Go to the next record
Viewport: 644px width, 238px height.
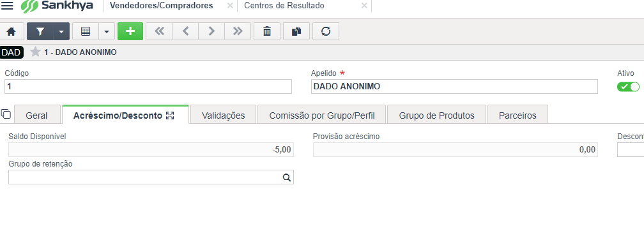click(x=211, y=32)
